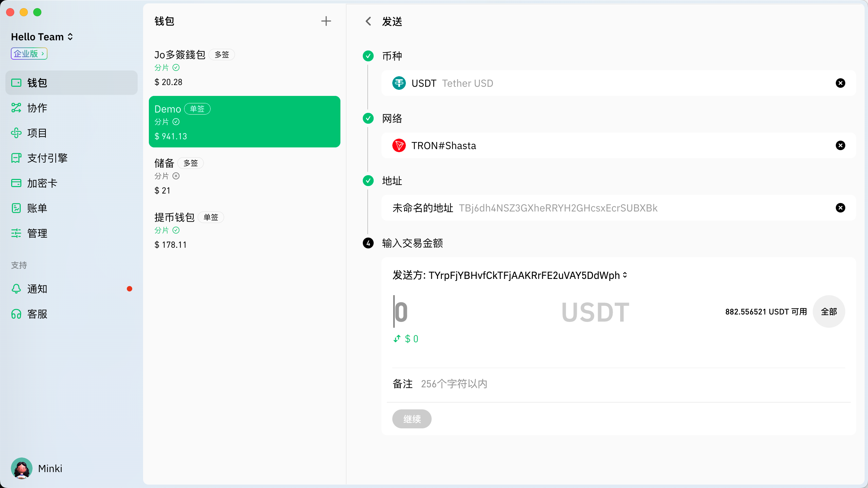868x488 pixels.
Task: Click the 全部 max amount button
Action: tap(829, 311)
